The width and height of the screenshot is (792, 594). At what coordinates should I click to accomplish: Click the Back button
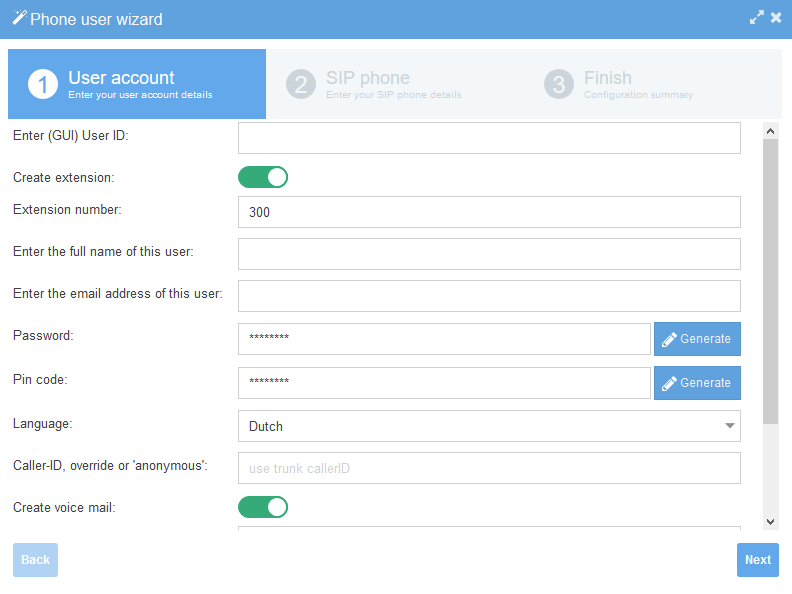click(x=35, y=560)
